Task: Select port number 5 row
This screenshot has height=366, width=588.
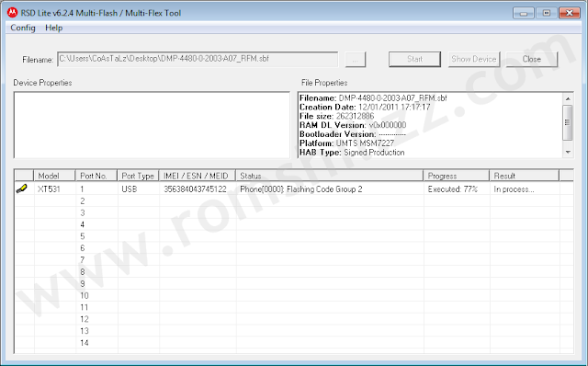Action: (x=294, y=236)
